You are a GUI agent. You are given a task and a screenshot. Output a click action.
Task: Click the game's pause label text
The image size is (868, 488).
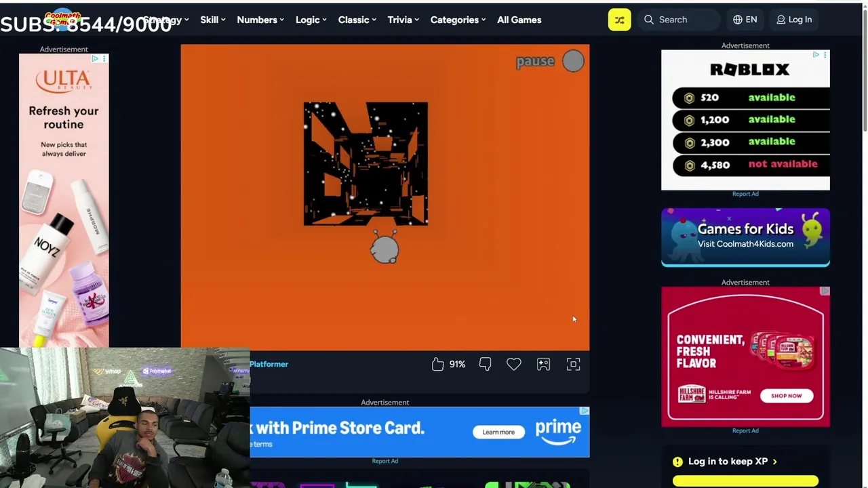[x=535, y=62]
